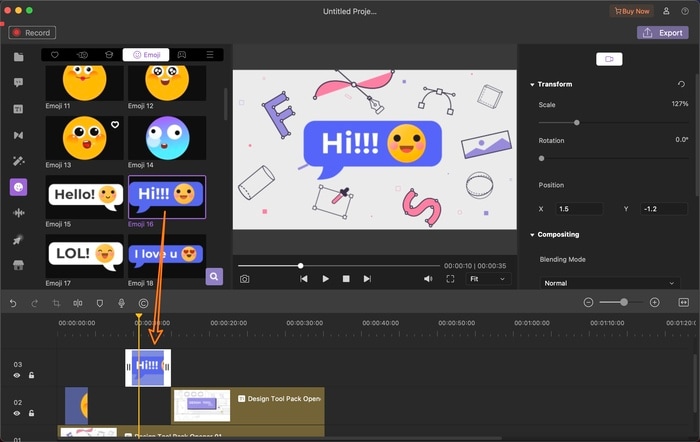This screenshot has height=442, width=700.
Task: Select the Hi!!! clip on track 03
Action: (x=148, y=367)
